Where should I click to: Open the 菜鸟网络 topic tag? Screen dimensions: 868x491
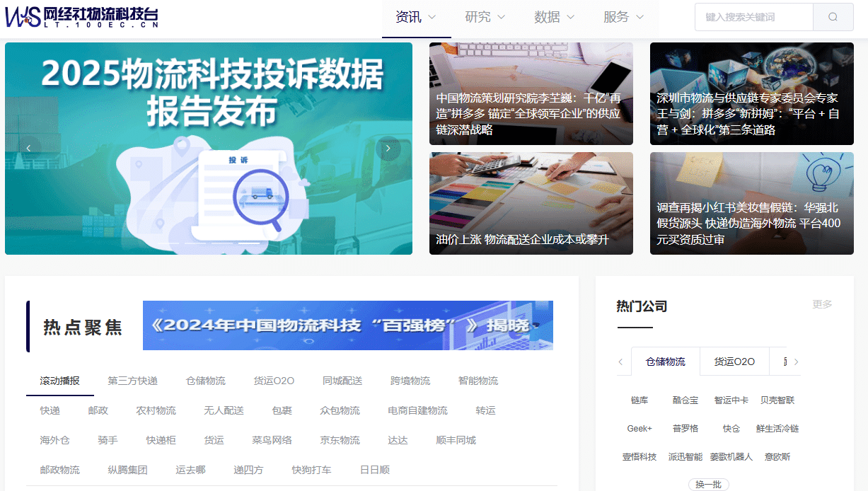(x=272, y=440)
